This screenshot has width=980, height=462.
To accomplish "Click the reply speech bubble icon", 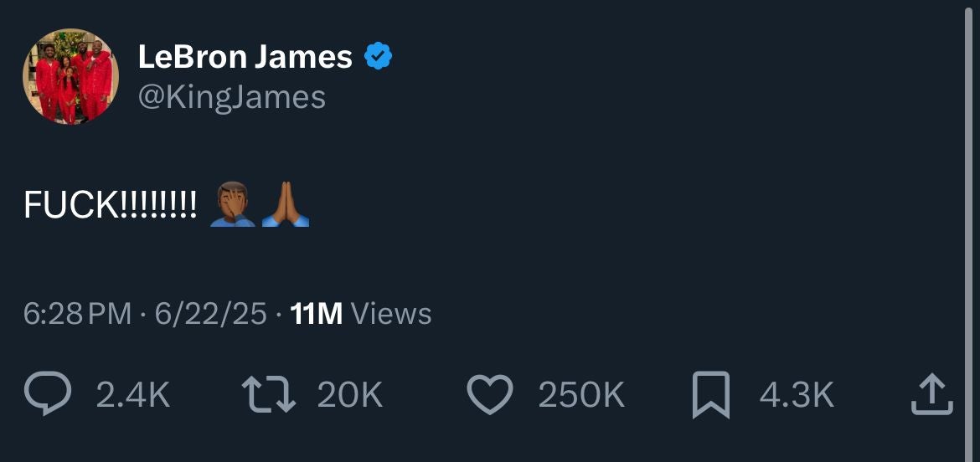I will pyautogui.click(x=49, y=395).
